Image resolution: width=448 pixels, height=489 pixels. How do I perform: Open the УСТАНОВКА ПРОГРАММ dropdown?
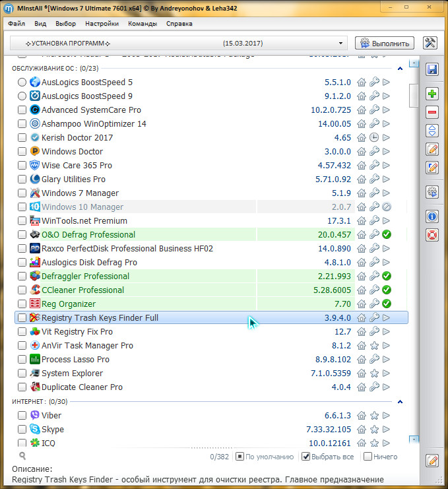(x=179, y=43)
